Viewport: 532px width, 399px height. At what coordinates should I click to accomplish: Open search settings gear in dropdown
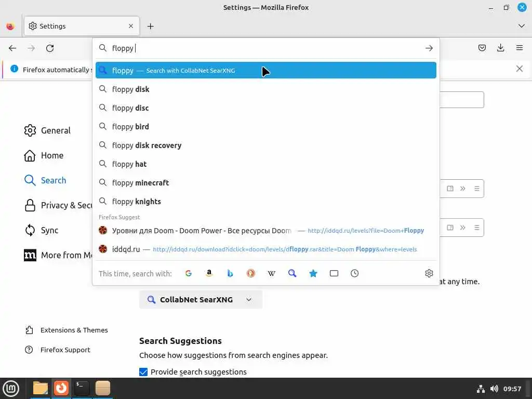(x=429, y=273)
